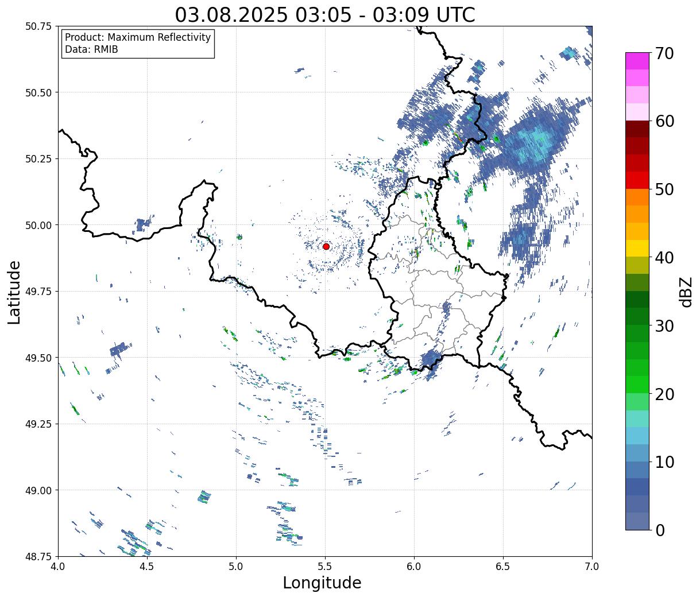Viewport: 700px width, 597px height.
Task: Click the latitude tick label 49.25
Action: (x=39, y=424)
